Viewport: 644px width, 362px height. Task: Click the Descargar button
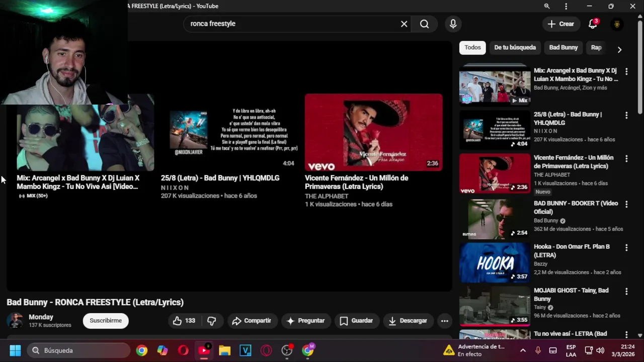(408, 321)
